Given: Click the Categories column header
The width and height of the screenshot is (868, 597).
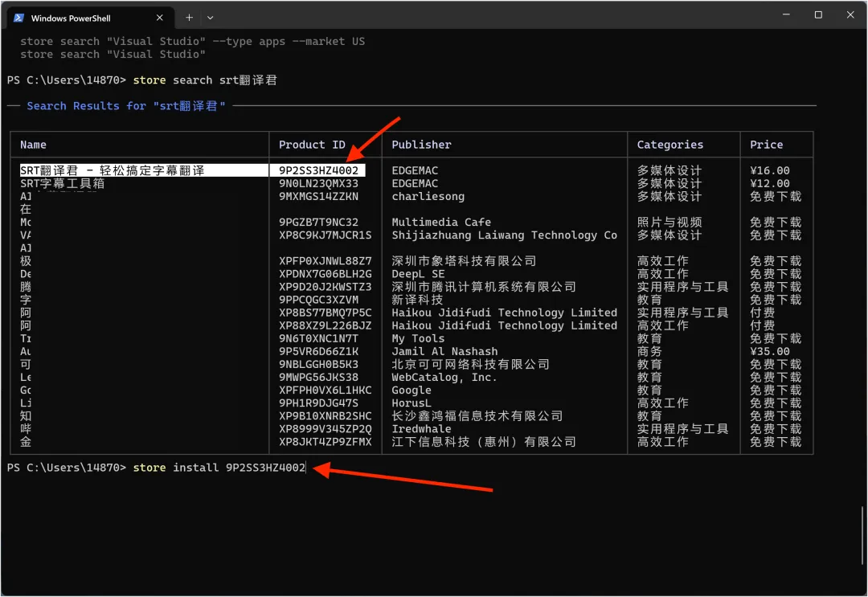Looking at the screenshot, I should (669, 145).
